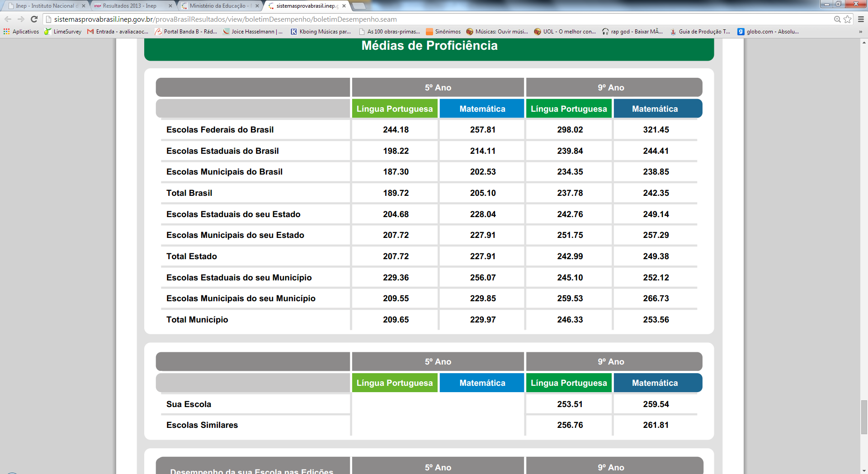Click the Total Brasil row label
Viewport: 868px width, 474px height.
(x=189, y=193)
